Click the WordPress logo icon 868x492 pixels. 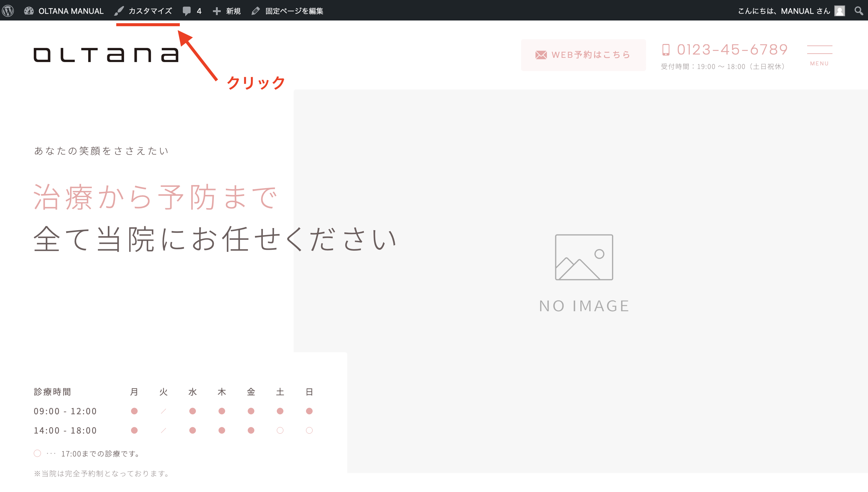(x=8, y=11)
